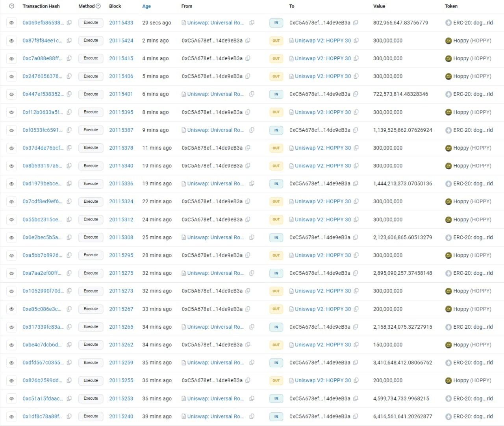Copy the To address in block 20115387 row
Image resolution: width=504 pixels, height=426 pixels.
pos(356,130)
